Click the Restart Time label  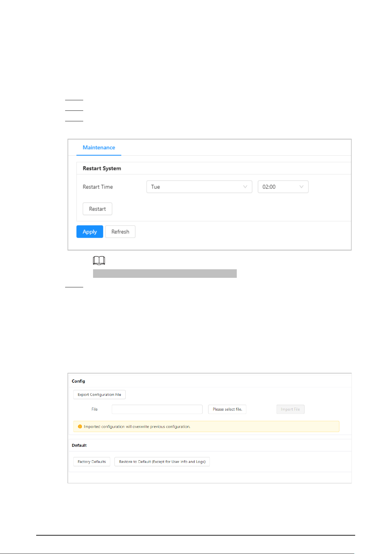click(98, 187)
